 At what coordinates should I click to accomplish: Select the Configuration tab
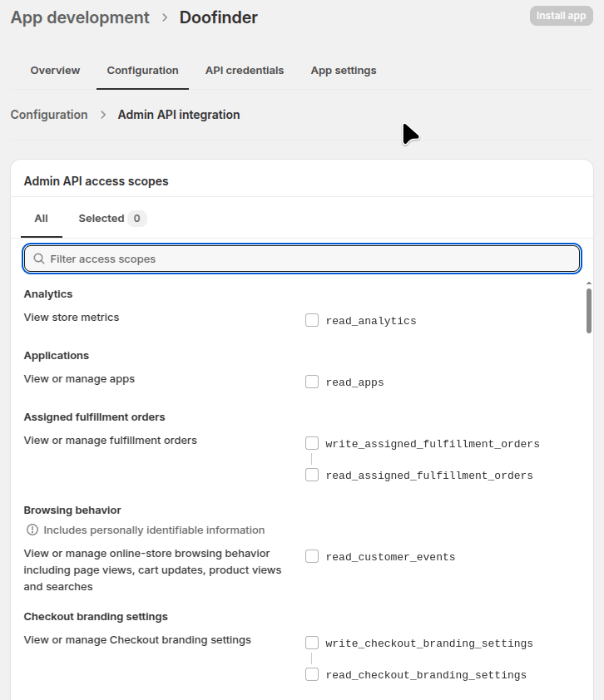pos(142,71)
